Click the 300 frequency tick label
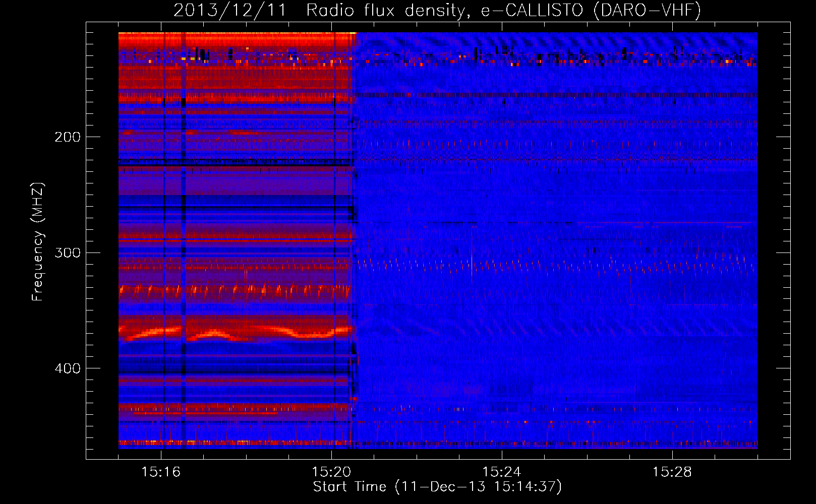Image resolution: width=816 pixels, height=504 pixels. point(68,253)
